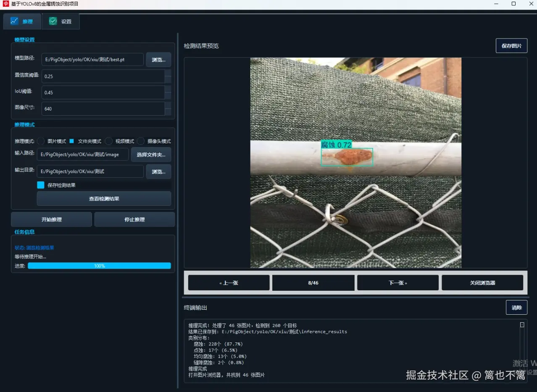Choose the 摄像头模式 radio button
The image size is (537, 392).
pos(141,141)
